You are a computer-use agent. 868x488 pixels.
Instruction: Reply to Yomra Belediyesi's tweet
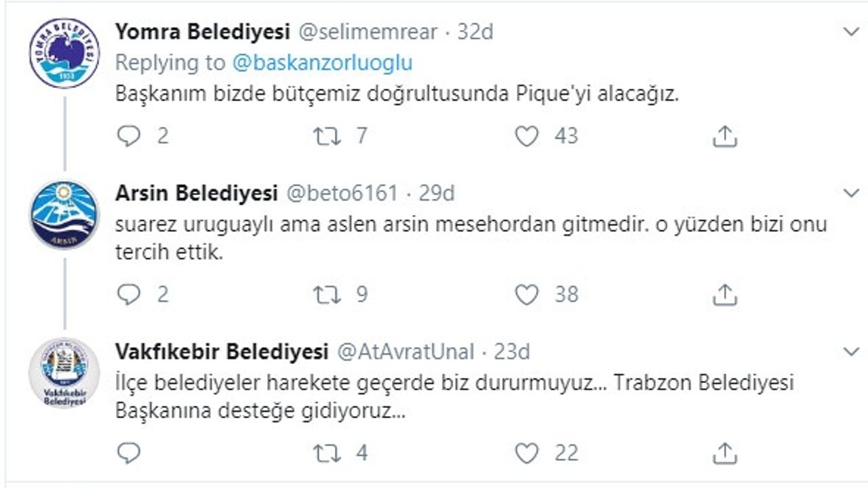128,136
